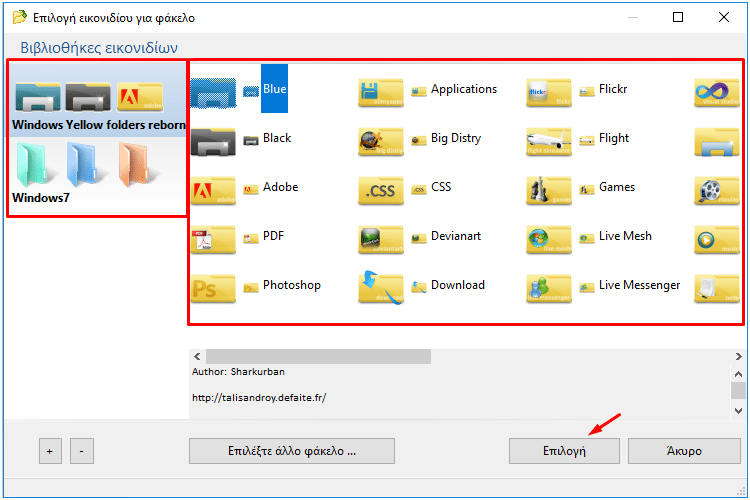750x500 pixels.
Task: Click the horizontal scrollbar left arrow
Action: click(197, 356)
